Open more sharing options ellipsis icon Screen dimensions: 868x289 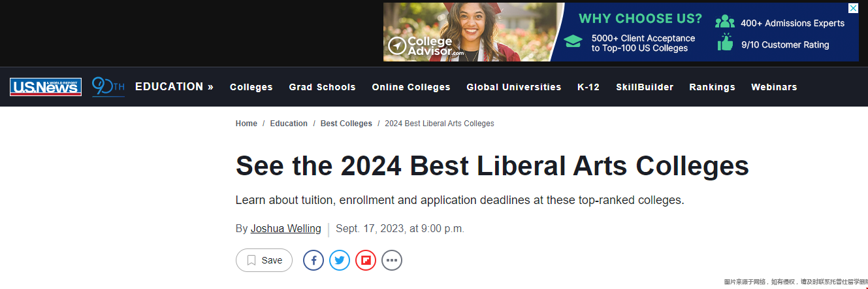coord(392,260)
